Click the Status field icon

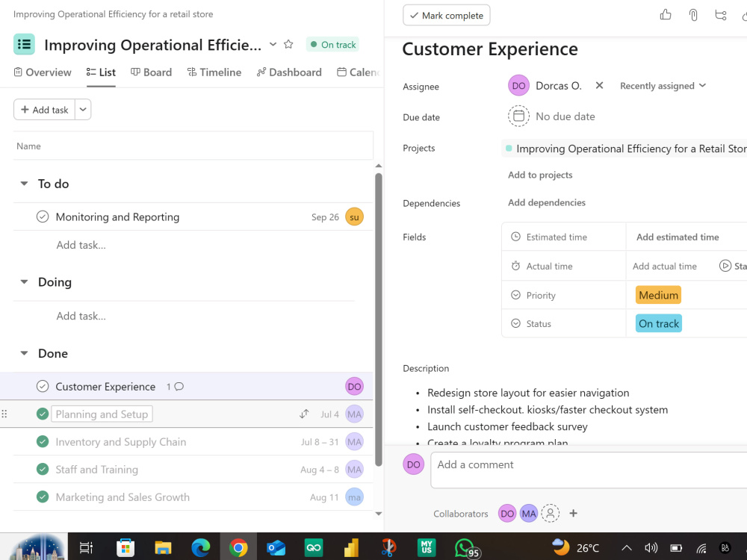click(515, 323)
